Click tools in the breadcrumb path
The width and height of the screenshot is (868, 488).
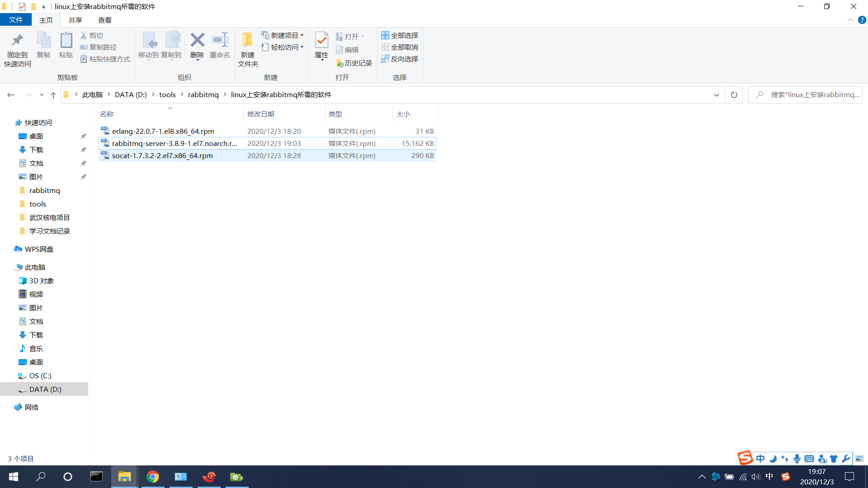tap(167, 95)
